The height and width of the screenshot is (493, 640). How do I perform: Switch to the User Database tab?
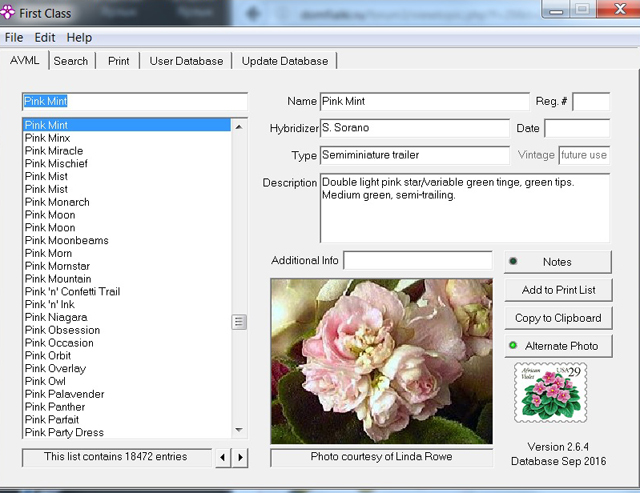pyautogui.click(x=186, y=61)
